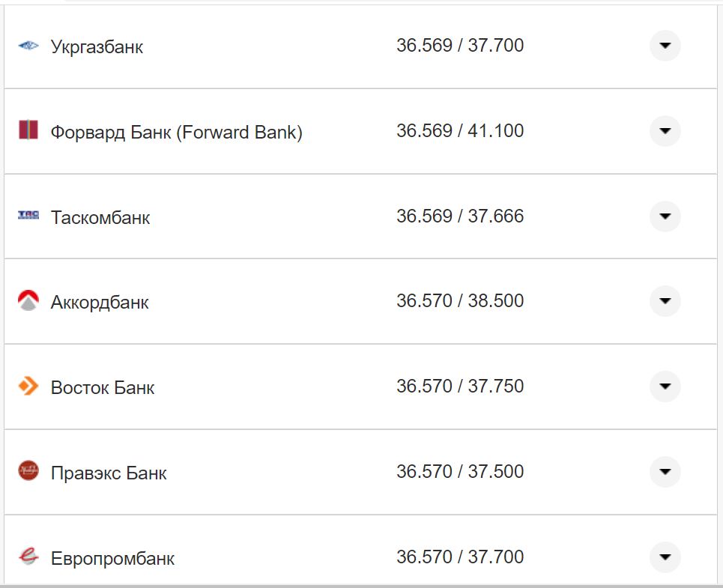Viewport: 723px width, 588px height.
Task: Expand Аккордбанк rate details
Action: point(665,301)
